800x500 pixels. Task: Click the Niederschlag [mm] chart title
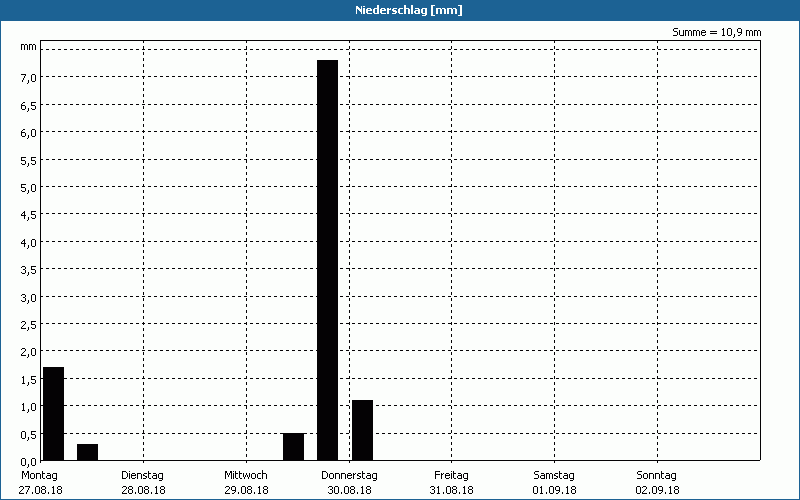click(x=409, y=10)
